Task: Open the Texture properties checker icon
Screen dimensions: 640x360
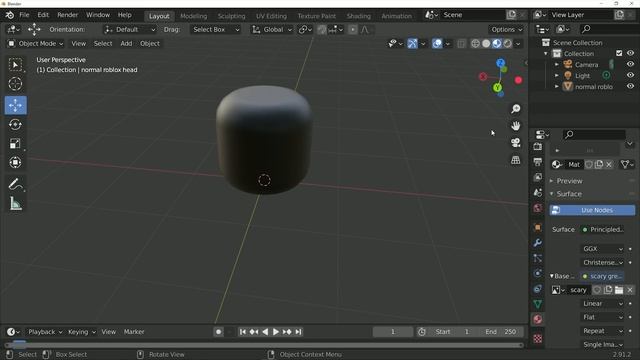Action: (538, 338)
